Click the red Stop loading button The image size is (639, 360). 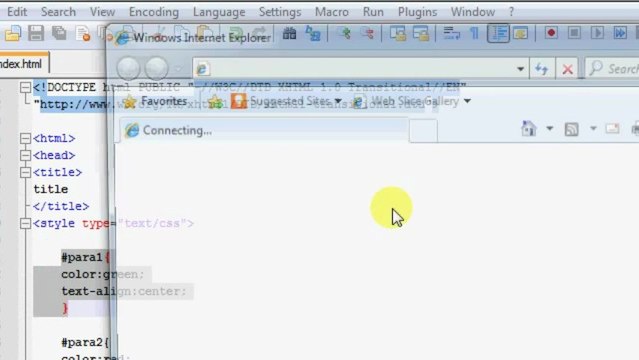click(x=567, y=69)
